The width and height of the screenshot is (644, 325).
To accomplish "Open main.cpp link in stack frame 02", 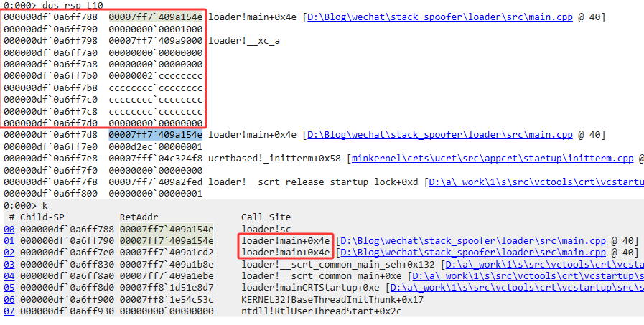I will tap(473, 253).
